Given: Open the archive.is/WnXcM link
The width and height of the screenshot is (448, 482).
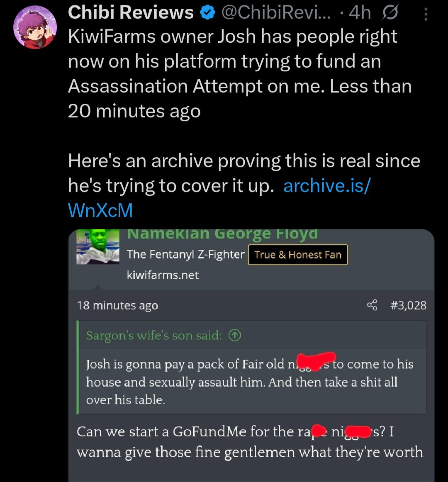Looking at the screenshot, I should click(x=219, y=198).
